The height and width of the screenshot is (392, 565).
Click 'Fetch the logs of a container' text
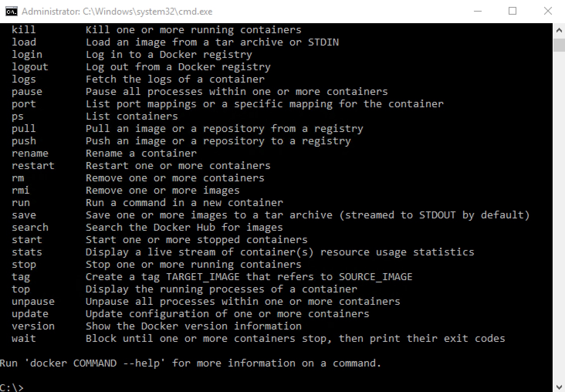pyautogui.click(x=175, y=79)
